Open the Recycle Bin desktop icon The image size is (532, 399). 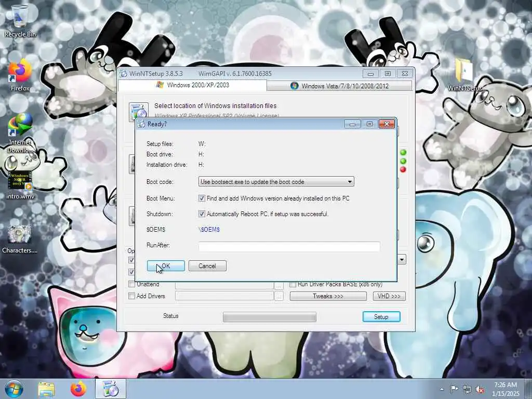20,20
